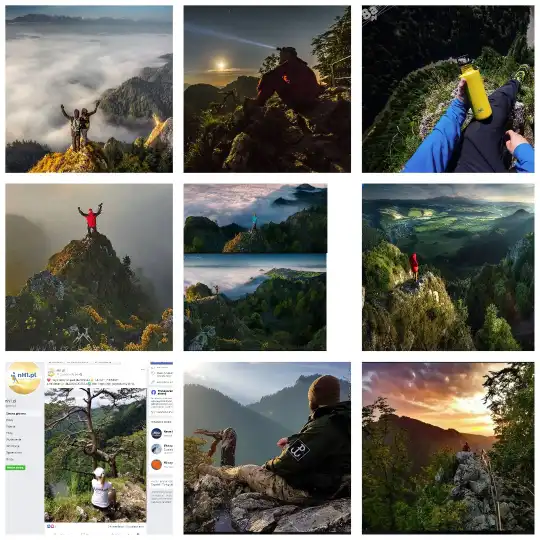Image resolution: width=540 pixels, height=540 pixels.
Task: Open the woman sitting by pine tree photo
Action: coord(95,455)
